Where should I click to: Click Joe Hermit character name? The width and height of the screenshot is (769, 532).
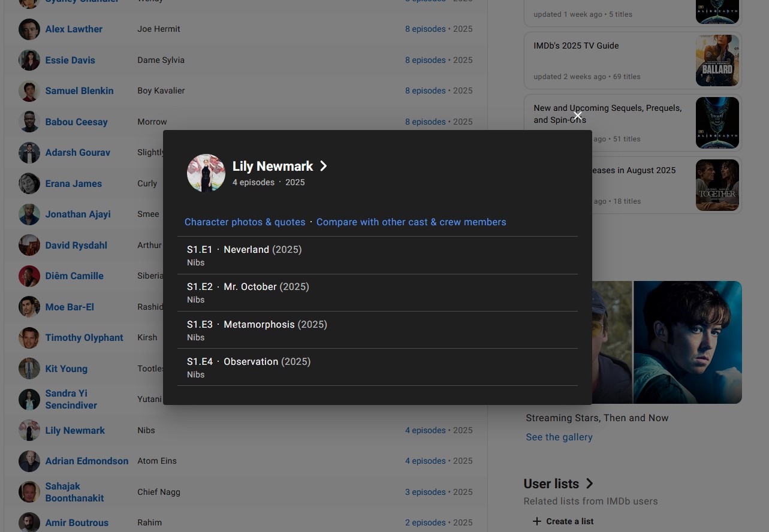(159, 29)
